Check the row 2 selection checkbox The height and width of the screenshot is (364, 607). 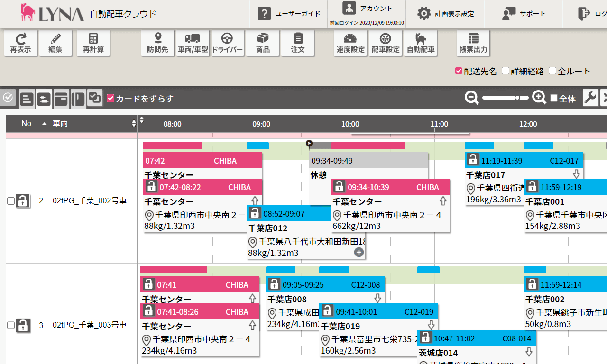pos(11,201)
